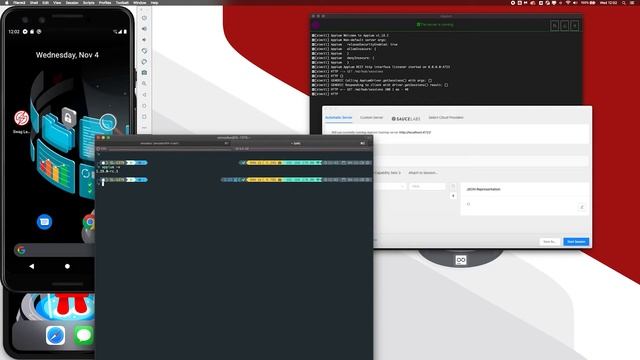Tap the Google search bar on phone

[x=54, y=250]
